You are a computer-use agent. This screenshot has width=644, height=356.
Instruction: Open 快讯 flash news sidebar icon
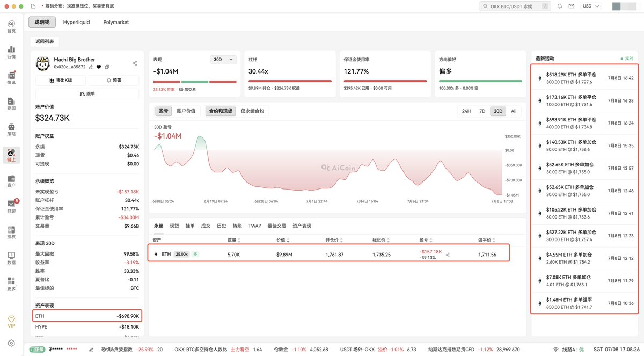(11, 78)
